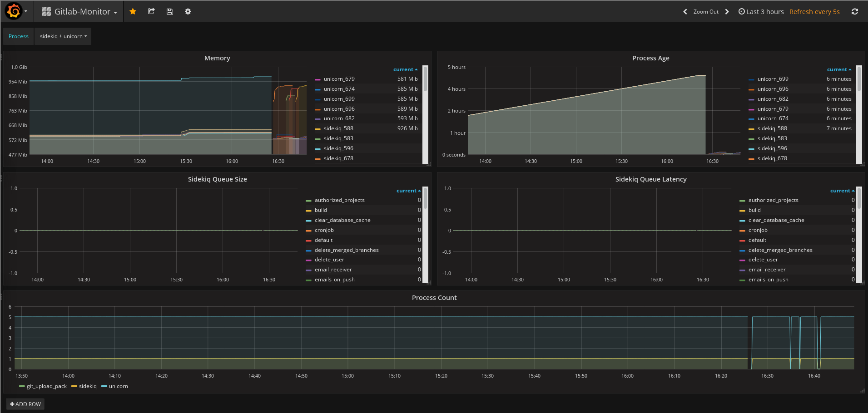Shift time range forward with right chevron

(x=727, y=12)
